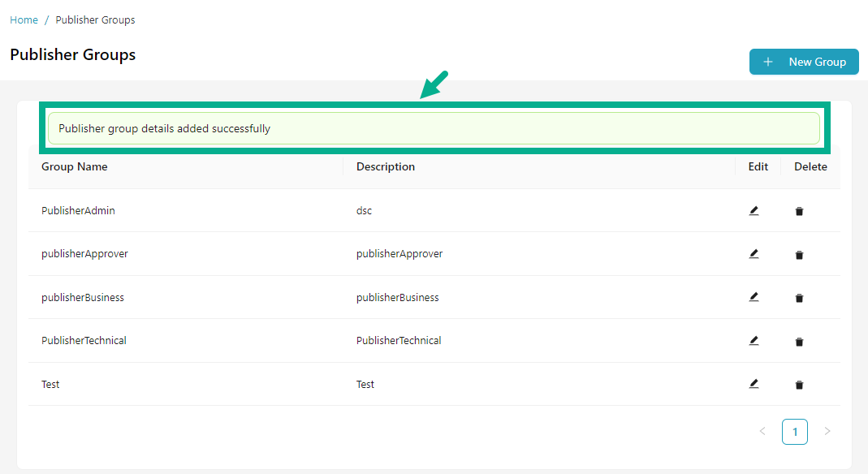Go to next page of groups
The image size is (868, 474).
coord(827,431)
